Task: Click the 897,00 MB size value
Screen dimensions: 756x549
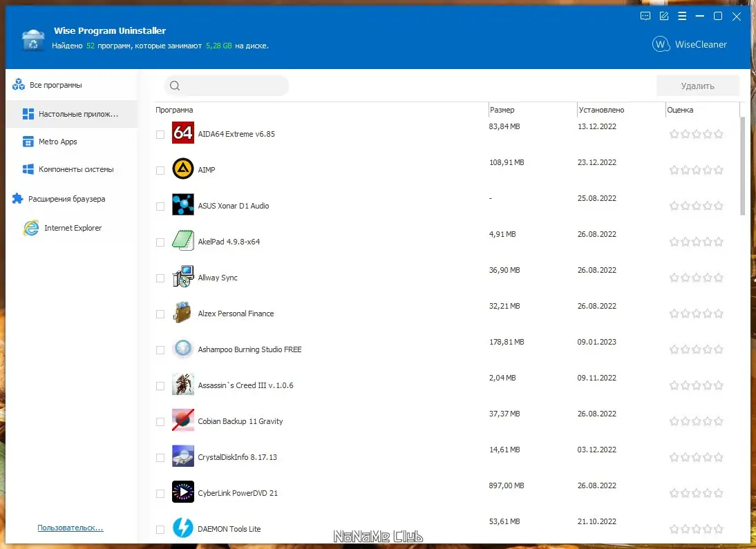Action: (x=507, y=485)
